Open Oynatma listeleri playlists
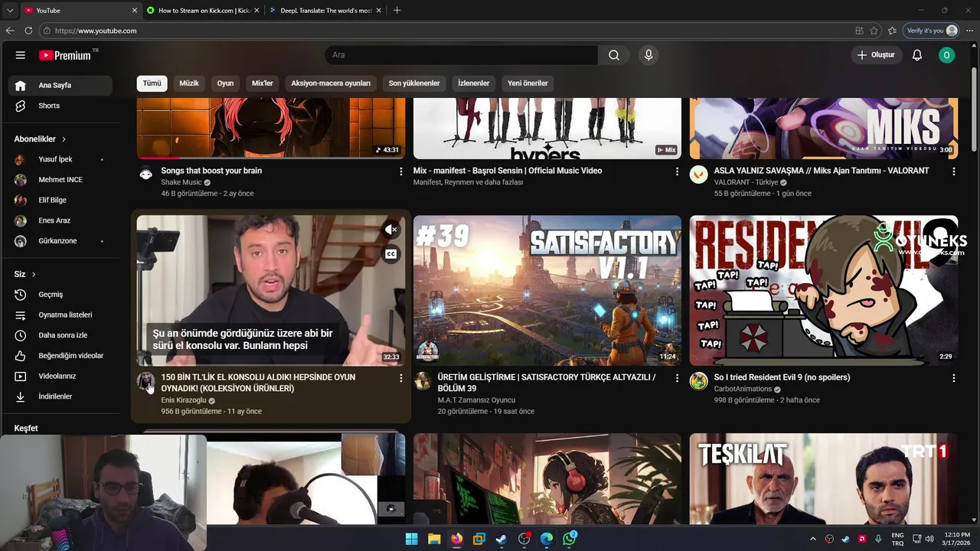This screenshot has height=551, width=980. pyautogui.click(x=60, y=315)
